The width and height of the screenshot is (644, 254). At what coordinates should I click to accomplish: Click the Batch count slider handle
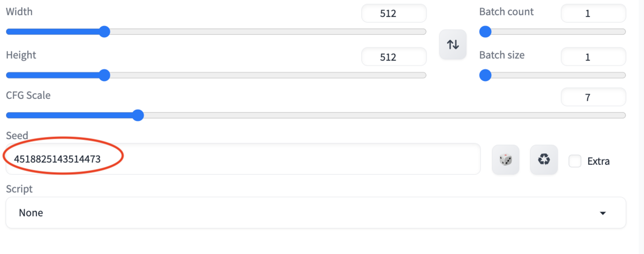point(485,32)
